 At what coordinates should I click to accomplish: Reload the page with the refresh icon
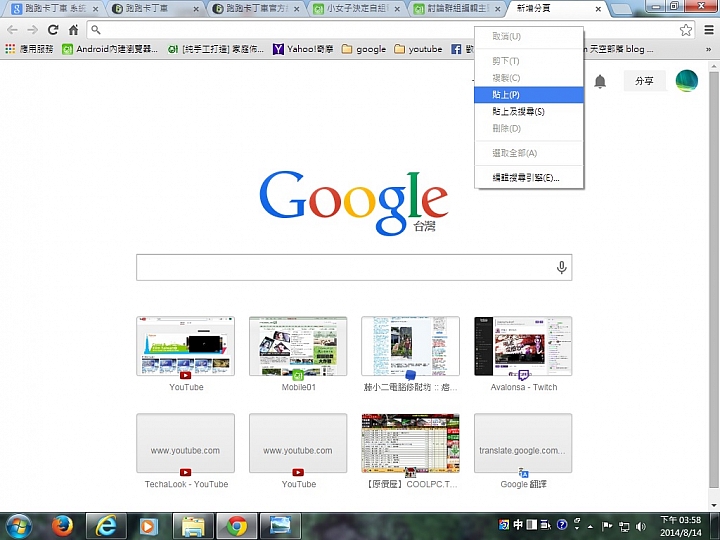53,30
